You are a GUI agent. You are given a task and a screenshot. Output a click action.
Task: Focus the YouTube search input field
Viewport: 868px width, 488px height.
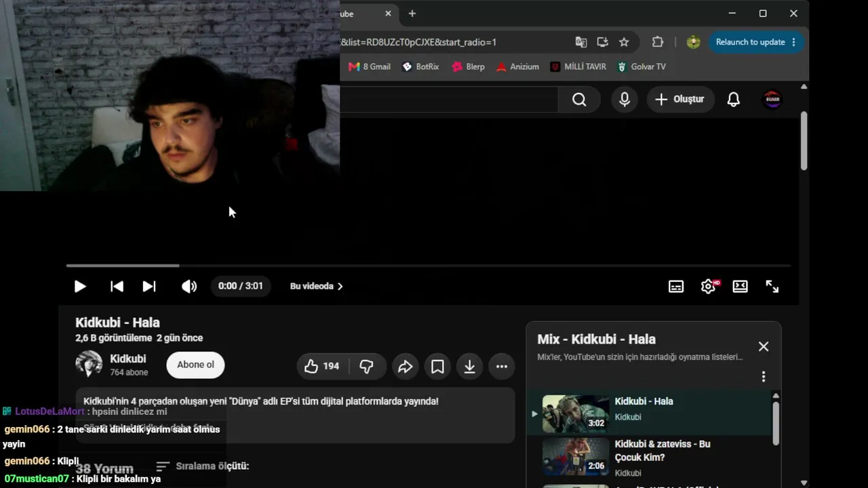[449, 100]
